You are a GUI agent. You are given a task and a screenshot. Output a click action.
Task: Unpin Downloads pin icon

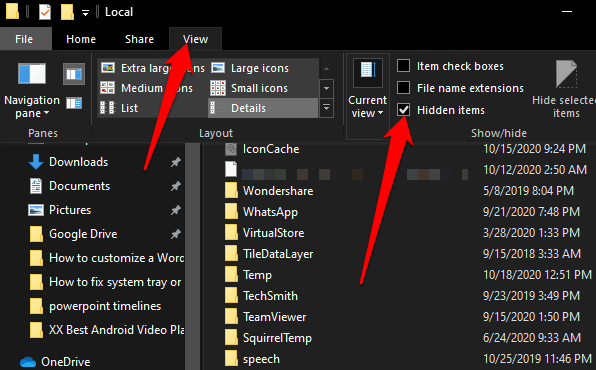click(175, 162)
